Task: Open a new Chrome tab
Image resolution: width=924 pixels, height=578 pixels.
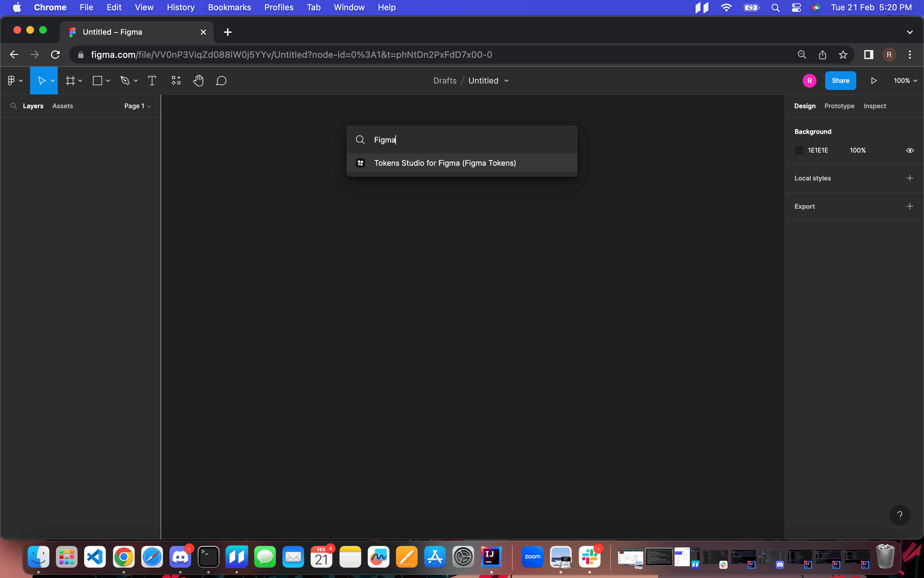Action: click(227, 32)
